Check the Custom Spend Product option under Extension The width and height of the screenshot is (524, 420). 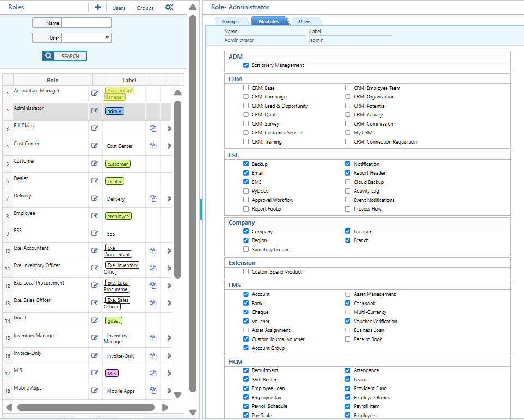[245, 271]
